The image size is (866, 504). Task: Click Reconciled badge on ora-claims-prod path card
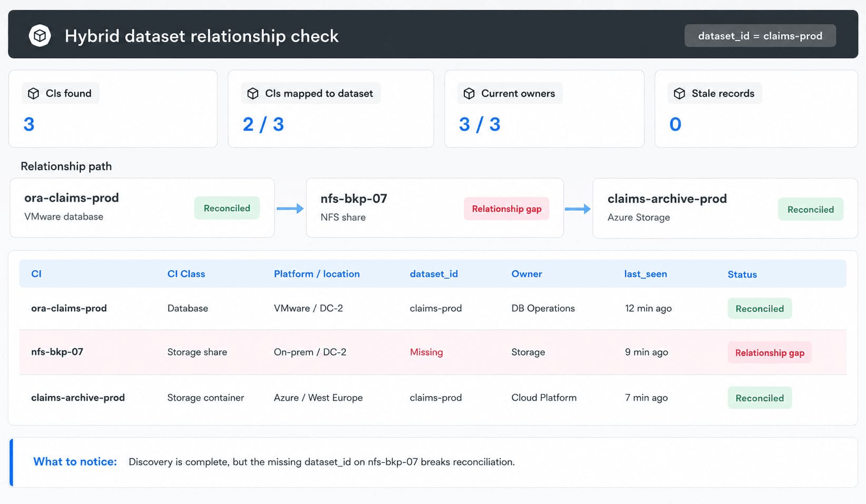pyautogui.click(x=227, y=208)
